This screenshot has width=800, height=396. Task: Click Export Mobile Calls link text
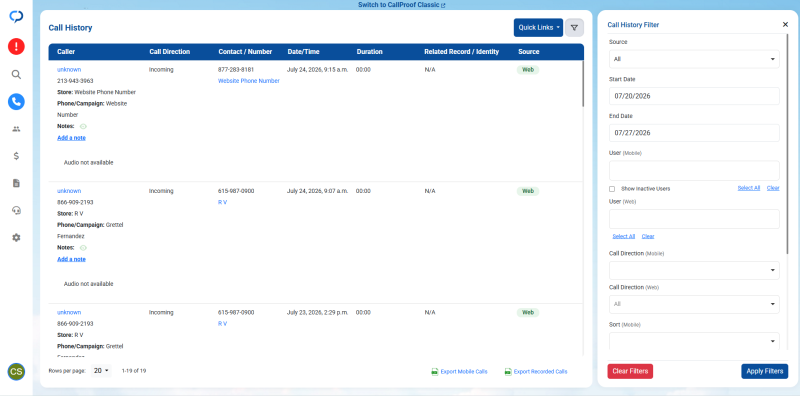464,372
